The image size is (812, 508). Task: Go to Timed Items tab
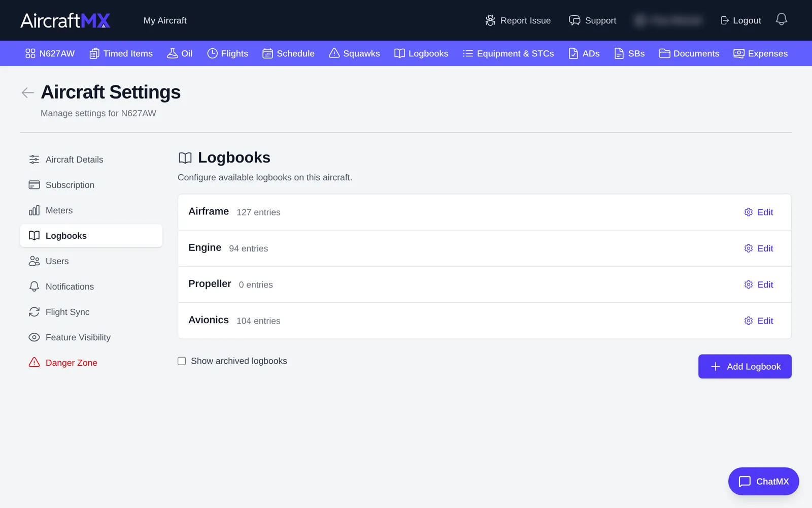(x=121, y=53)
